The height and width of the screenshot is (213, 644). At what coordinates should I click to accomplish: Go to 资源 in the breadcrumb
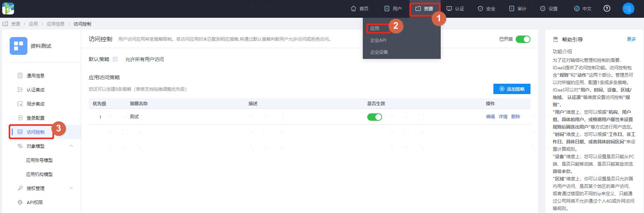(x=16, y=24)
